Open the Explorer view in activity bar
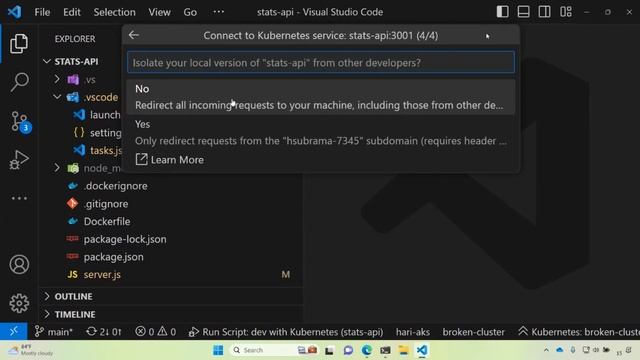Screen dimensions: 640x360 [19, 44]
